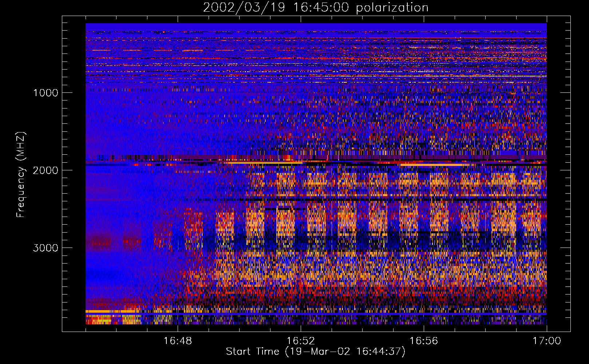589x364 pixels.
Task: Click the "2000" frequency tick label
Action: 46,170
